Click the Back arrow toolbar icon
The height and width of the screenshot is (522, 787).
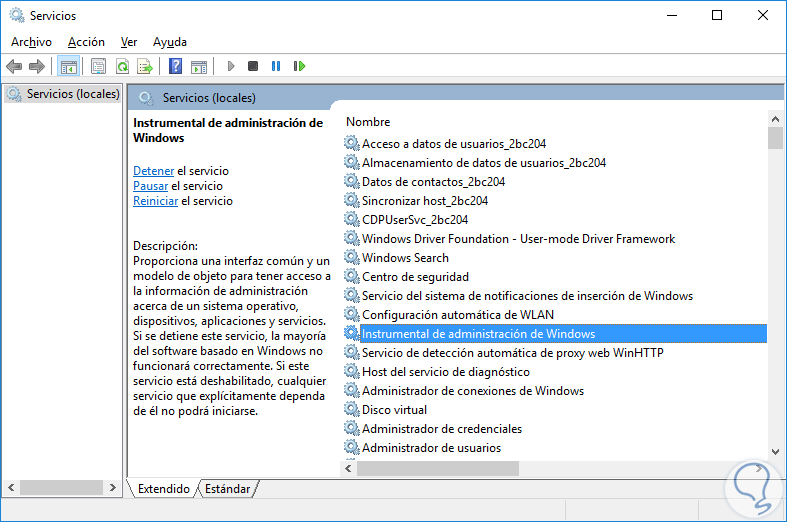coord(14,66)
